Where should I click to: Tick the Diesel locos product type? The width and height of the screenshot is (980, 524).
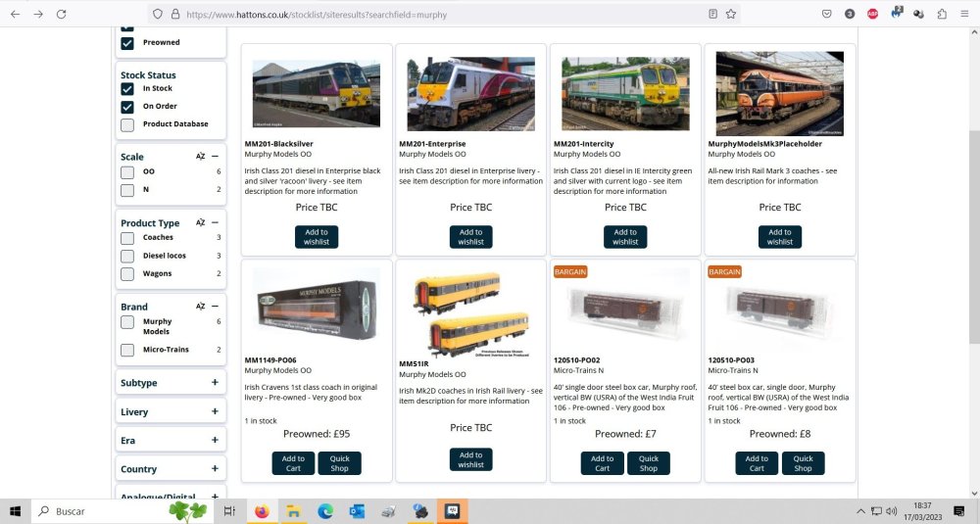127,256
